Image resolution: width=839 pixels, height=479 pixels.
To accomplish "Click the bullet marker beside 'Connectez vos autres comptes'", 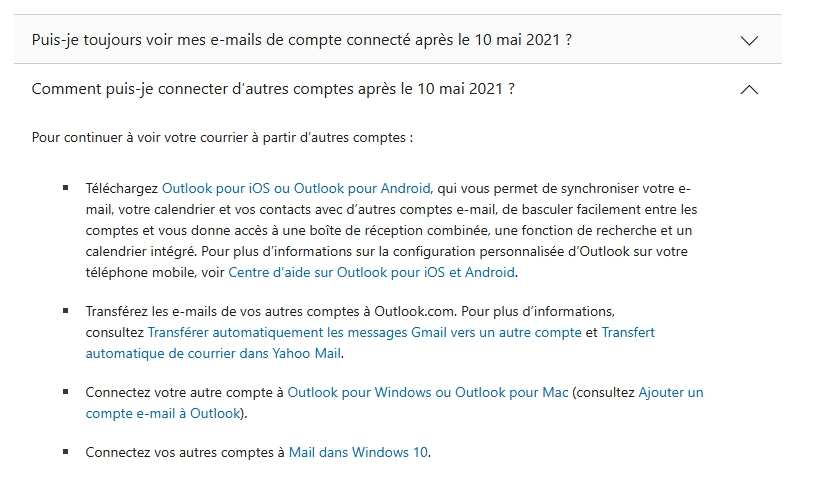I will [66, 452].
